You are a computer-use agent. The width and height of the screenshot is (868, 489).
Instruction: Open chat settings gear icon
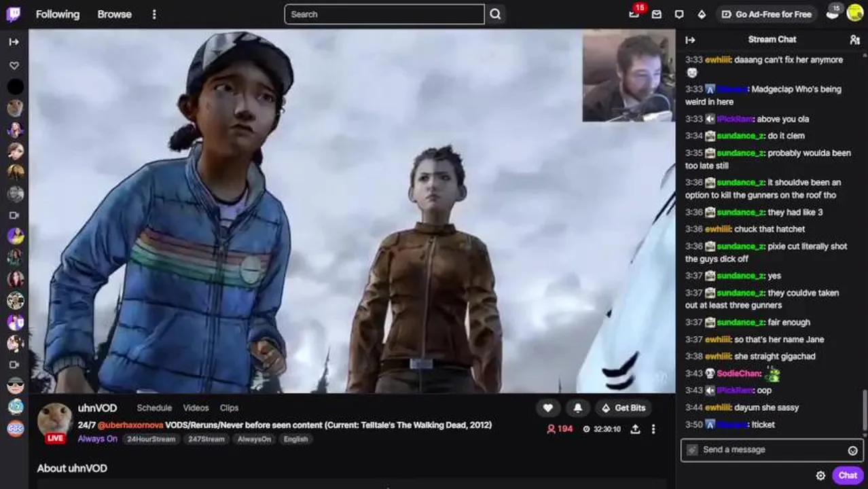(x=820, y=475)
